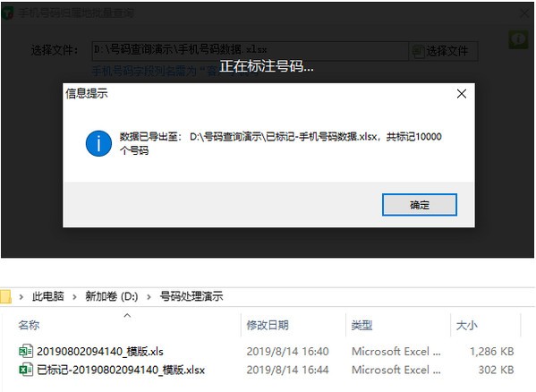The width and height of the screenshot is (536, 392).
Task: Click the sort arrow above 名称 column
Action: coord(127,315)
